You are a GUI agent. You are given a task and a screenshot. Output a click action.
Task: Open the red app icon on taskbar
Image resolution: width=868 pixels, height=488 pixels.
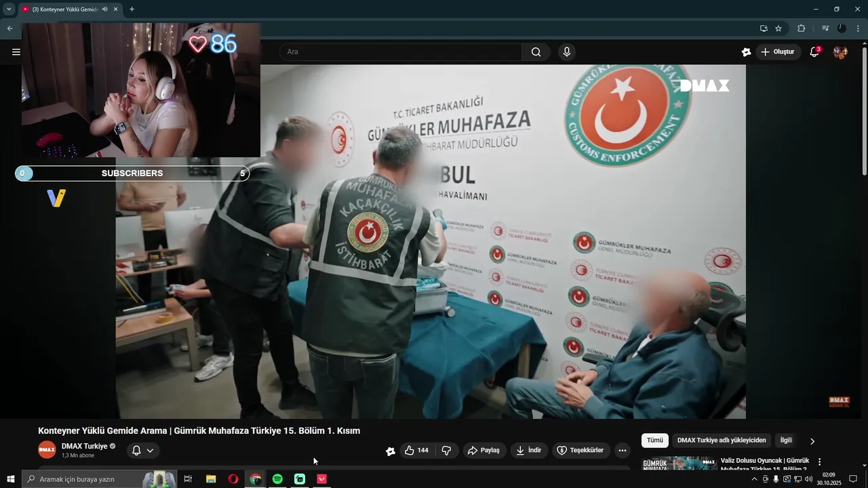322,479
